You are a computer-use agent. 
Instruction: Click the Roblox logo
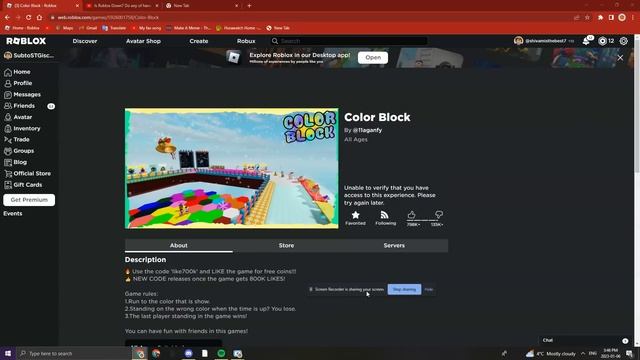(26, 41)
